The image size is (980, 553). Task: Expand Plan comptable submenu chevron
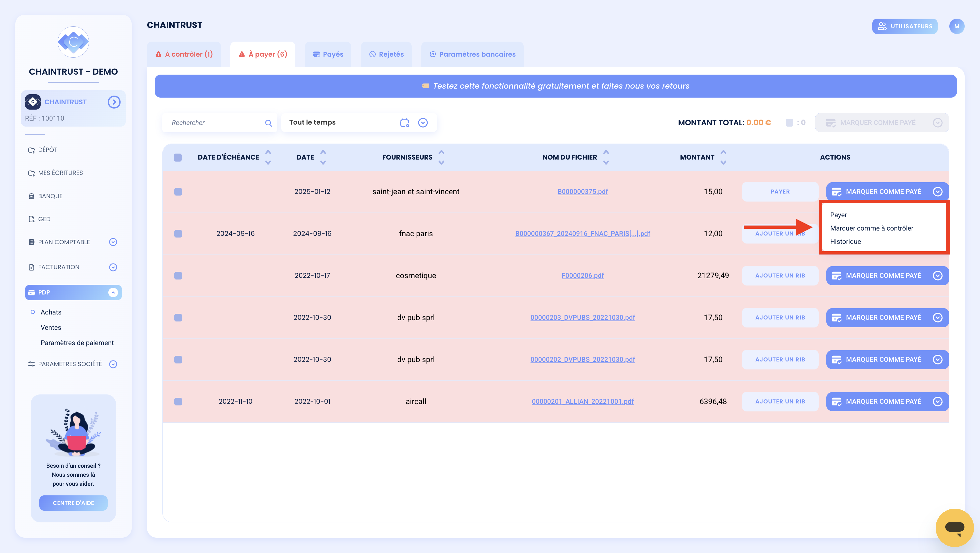pyautogui.click(x=113, y=242)
